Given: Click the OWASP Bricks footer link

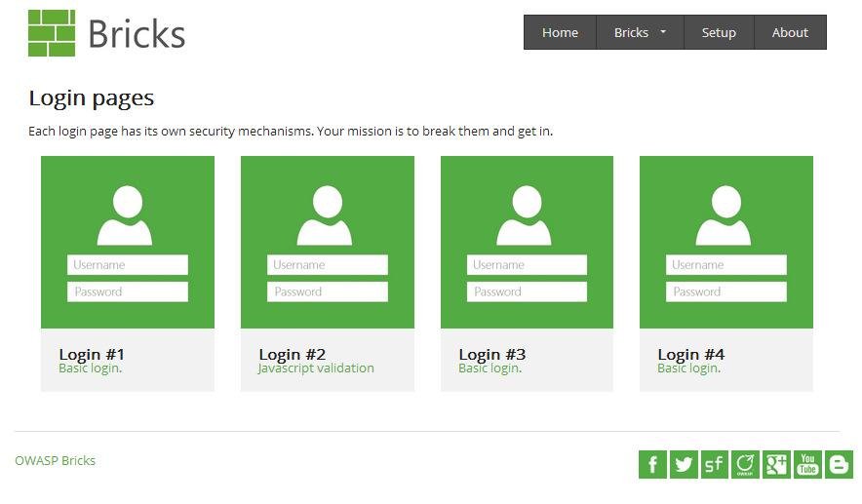Looking at the screenshot, I should click(55, 460).
